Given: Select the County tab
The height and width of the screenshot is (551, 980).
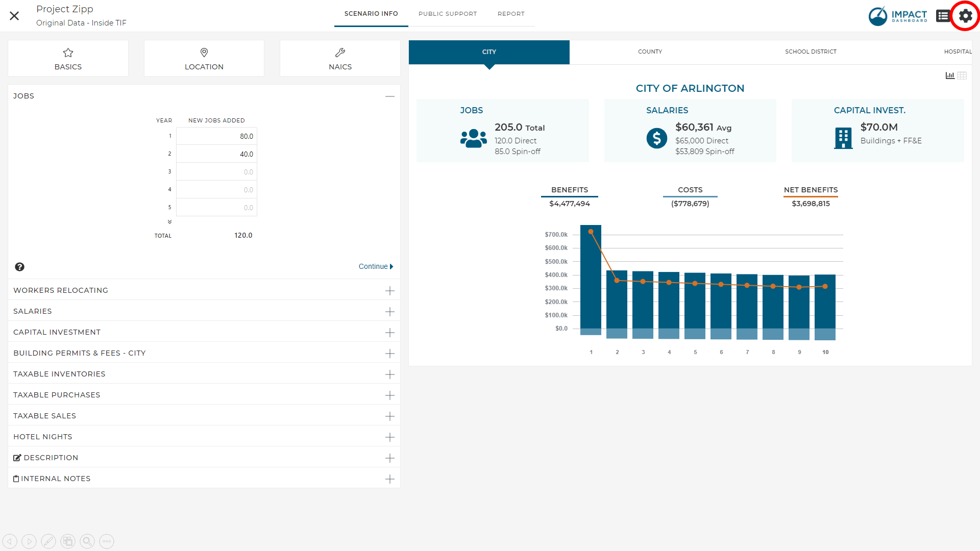Looking at the screenshot, I should point(650,52).
